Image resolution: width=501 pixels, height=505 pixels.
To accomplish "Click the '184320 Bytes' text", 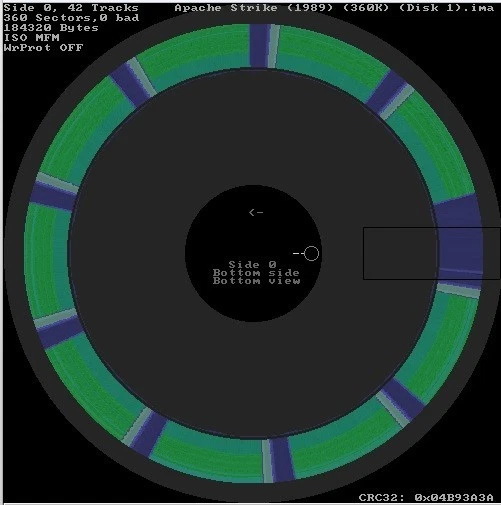I will 51,28.
